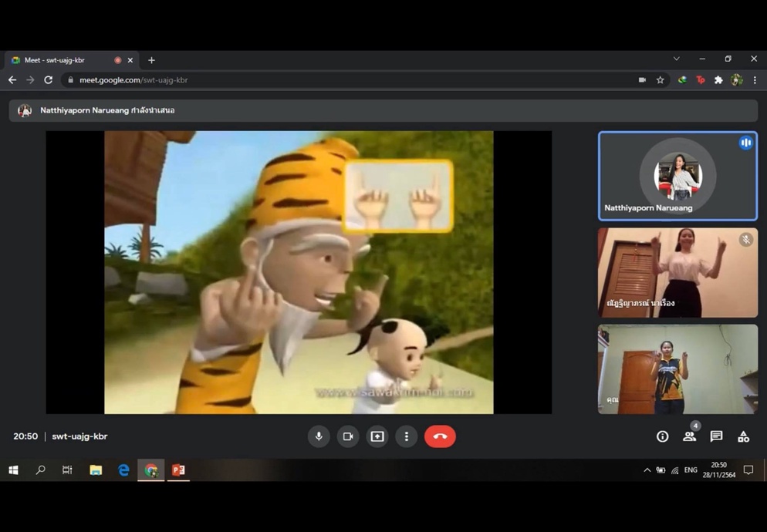Screen dimensions: 767x532
Task: Open Meet's more options three-dot menu
Action: click(x=406, y=436)
